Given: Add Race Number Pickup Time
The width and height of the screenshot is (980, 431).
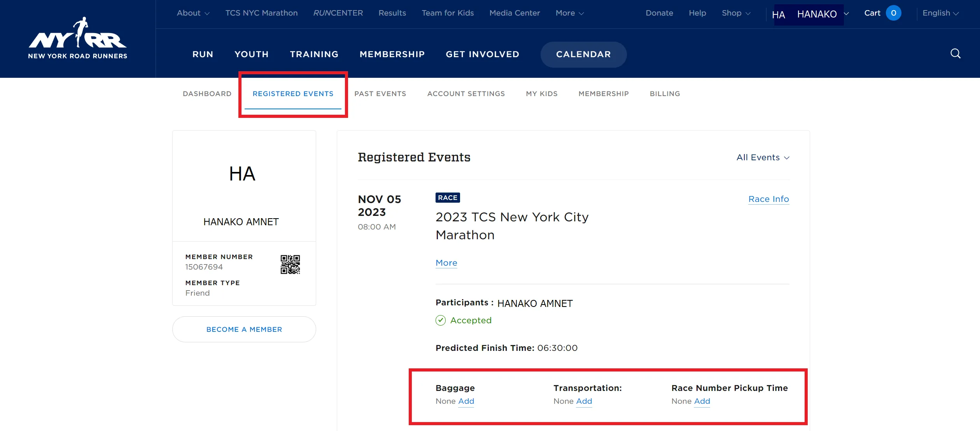Looking at the screenshot, I should [x=702, y=401].
